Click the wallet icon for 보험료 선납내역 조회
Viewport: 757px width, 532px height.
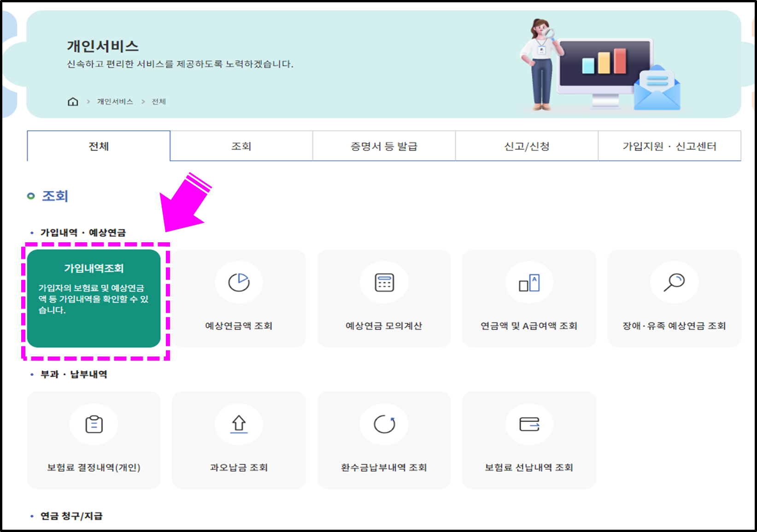click(529, 424)
